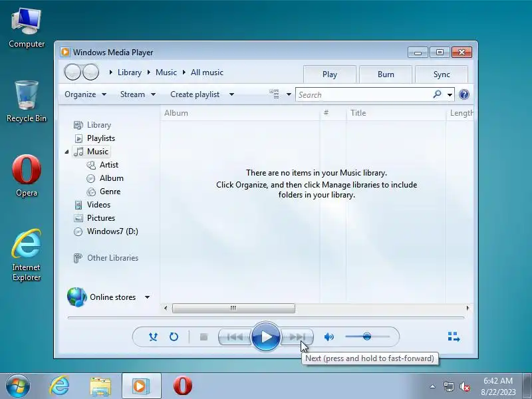Viewport: 532px width, 399px height.
Task: Sort by the Album column header
Action: [x=240, y=113]
